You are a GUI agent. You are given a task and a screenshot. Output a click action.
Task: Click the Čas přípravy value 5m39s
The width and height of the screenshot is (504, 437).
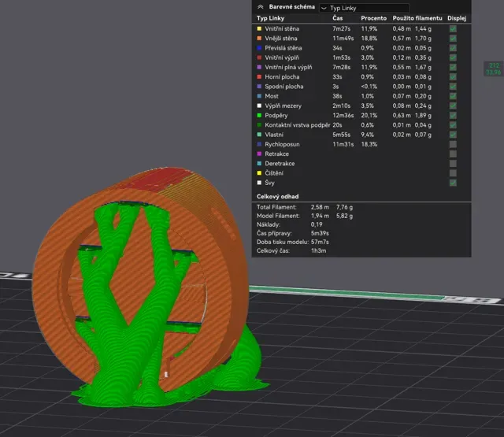pyautogui.click(x=320, y=233)
